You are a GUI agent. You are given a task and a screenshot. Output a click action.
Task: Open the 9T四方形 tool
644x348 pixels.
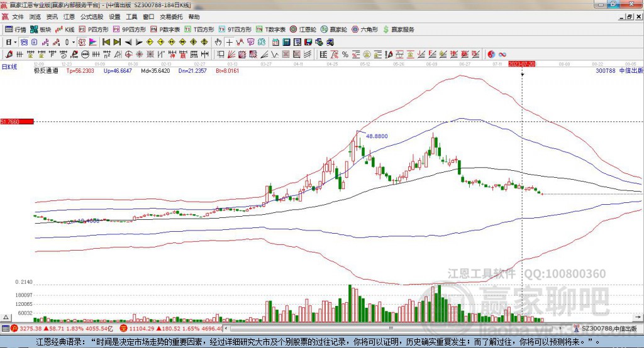tap(235, 29)
